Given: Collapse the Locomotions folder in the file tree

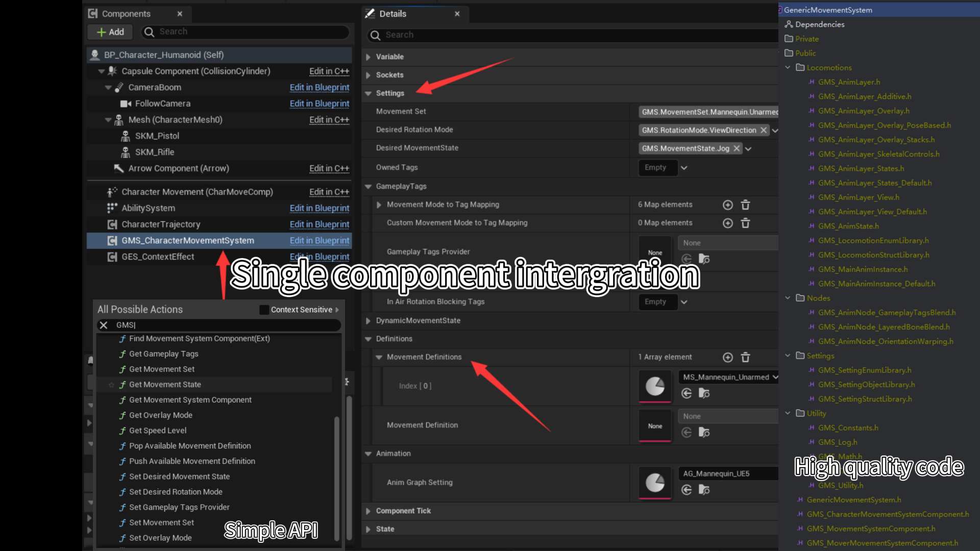Looking at the screenshot, I should coord(788,67).
